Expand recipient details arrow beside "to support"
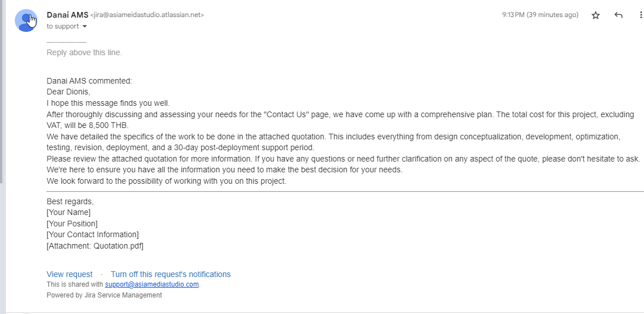644x314 pixels. (85, 26)
